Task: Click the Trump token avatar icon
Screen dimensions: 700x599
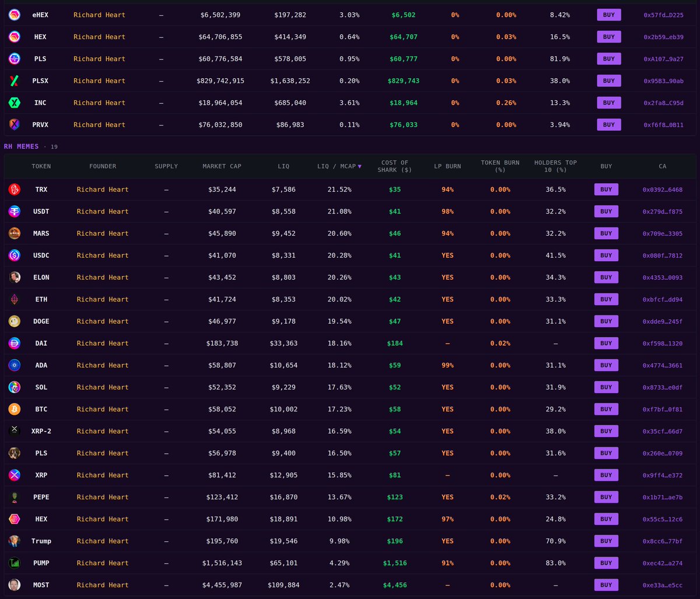Action: pos(15,541)
